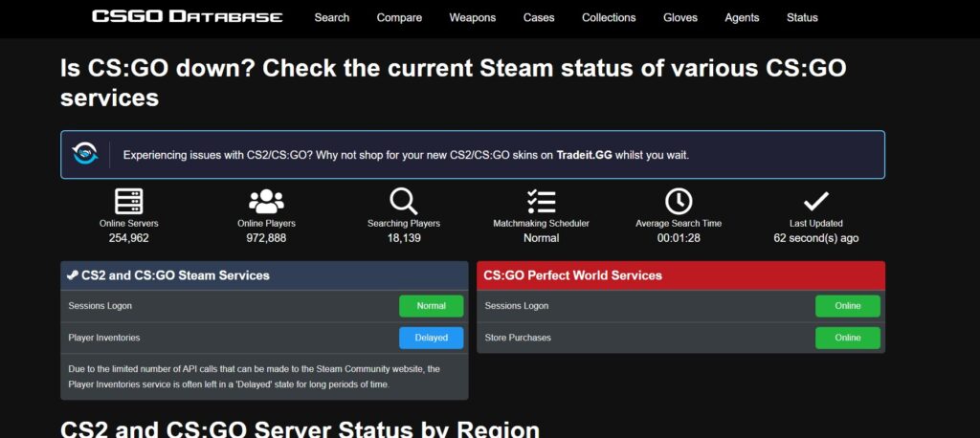This screenshot has width=980, height=438.
Task: Click the Player Inventories Delayed badge
Action: 432,338
